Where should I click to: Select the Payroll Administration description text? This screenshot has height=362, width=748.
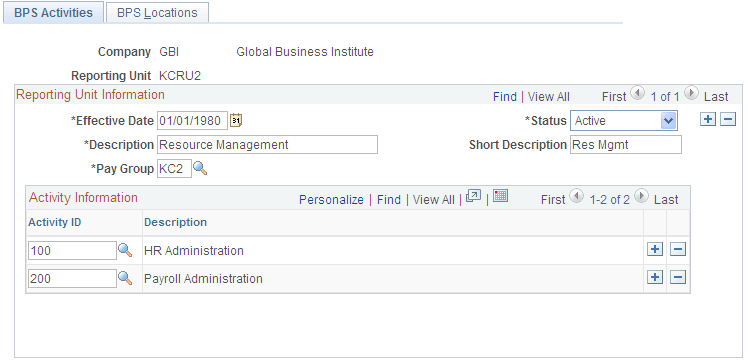[x=203, y=279]
